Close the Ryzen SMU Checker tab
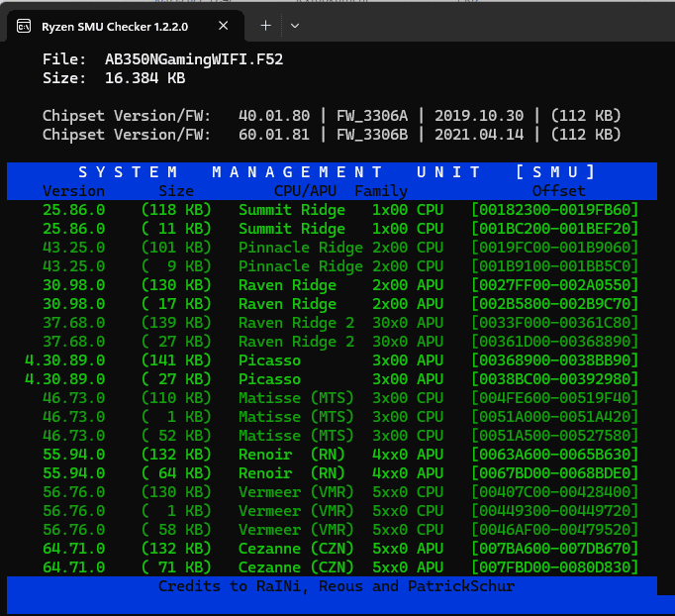This screenshot has width=675, height=616. [223, 26]
